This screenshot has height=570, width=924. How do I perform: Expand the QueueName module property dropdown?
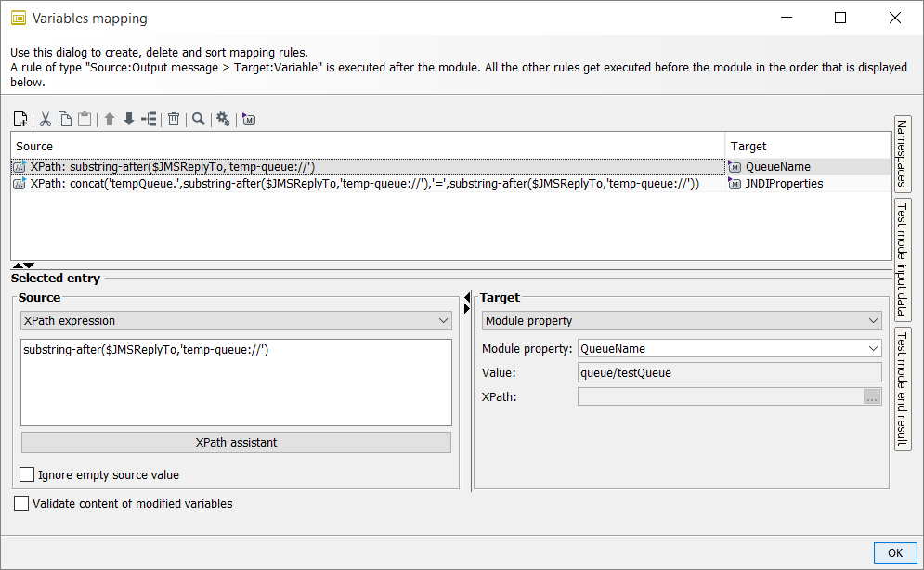pos(729,348)
